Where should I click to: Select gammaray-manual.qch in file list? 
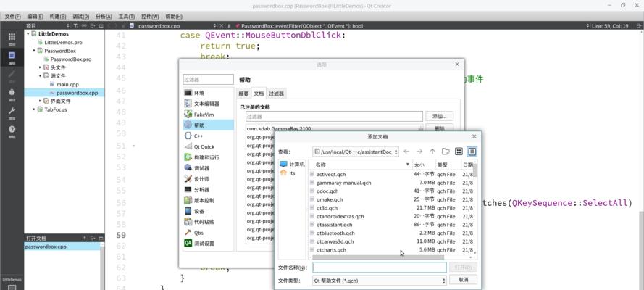(x=344, y=183)
